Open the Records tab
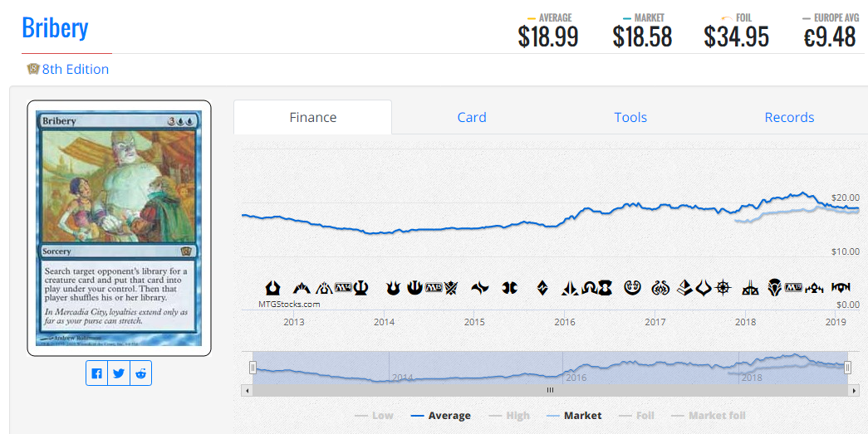868x434 pixels. 789,117
